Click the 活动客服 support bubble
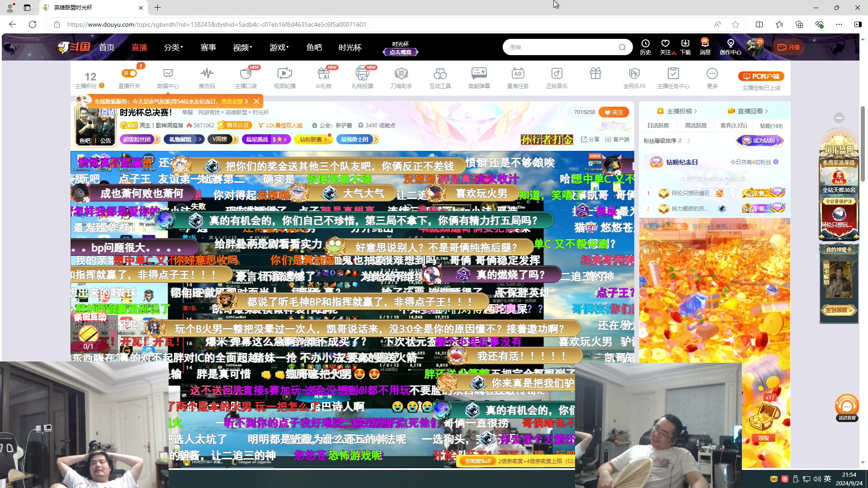Viewport: 868px width, 488px height. coord(847,408)
